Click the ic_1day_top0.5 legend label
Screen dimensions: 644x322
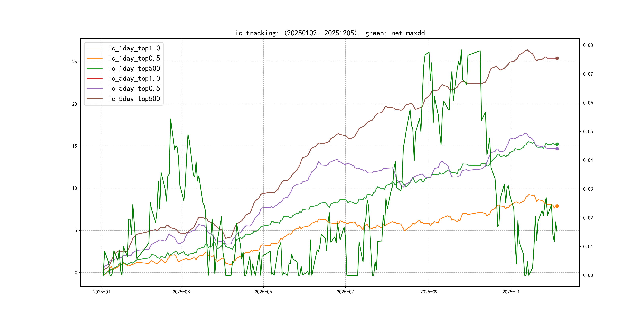(x=134, y=58)
